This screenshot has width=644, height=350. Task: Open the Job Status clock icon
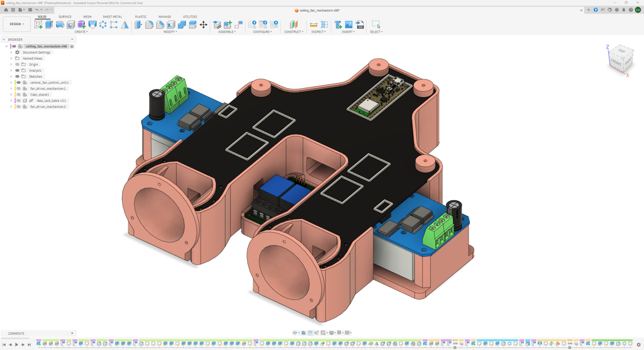pyautogui.click(x=616, y=10)
